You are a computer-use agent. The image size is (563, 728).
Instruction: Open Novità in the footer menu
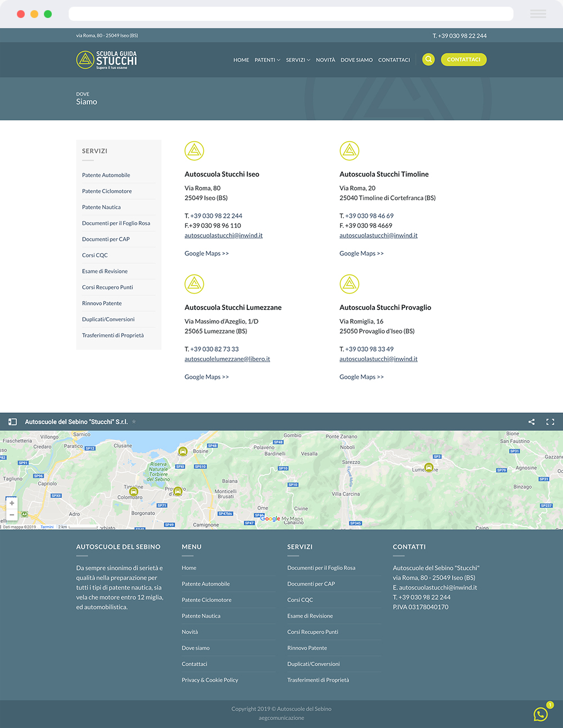190,632
